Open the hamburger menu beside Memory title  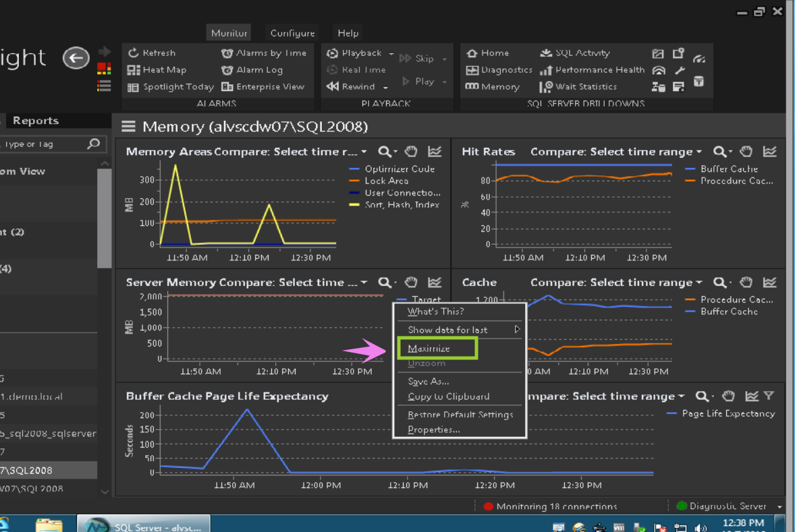(128, 126)
